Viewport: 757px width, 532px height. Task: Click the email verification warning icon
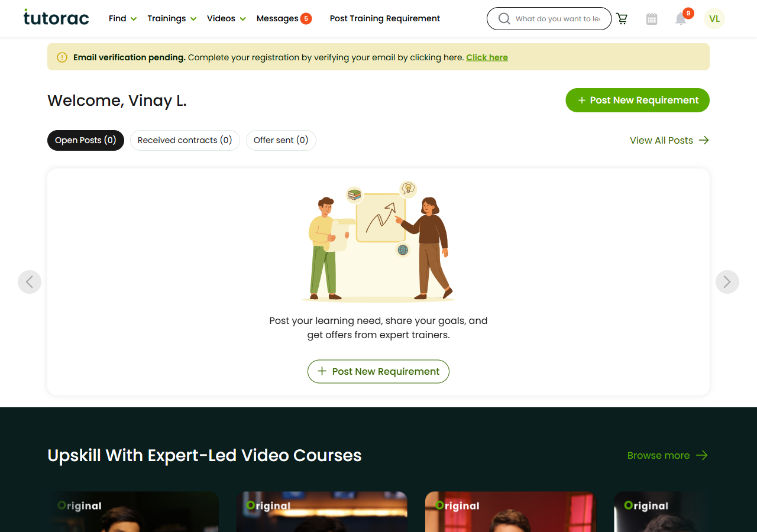coord(62,57)
